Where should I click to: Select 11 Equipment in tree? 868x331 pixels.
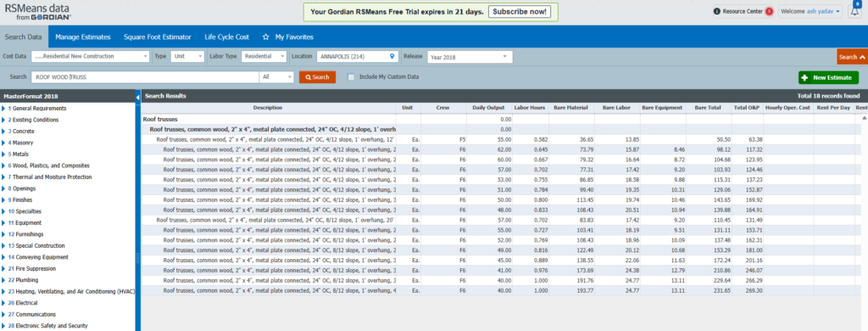[x=25, y=223]
